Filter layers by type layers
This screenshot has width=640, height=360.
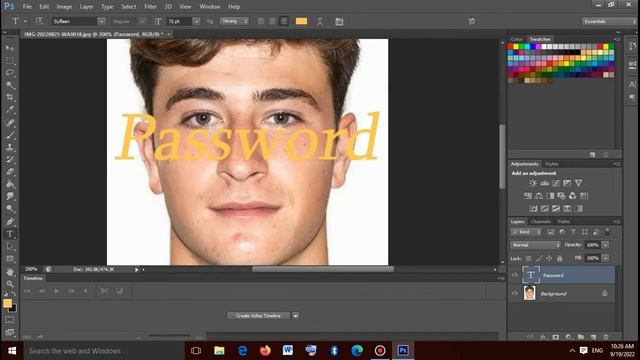tap(573, 232)
